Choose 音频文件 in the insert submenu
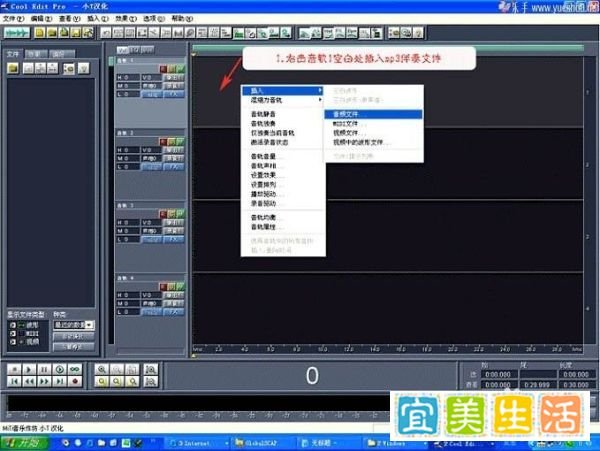Viewport: 600px width, 451px height. (x=373, y=114)
